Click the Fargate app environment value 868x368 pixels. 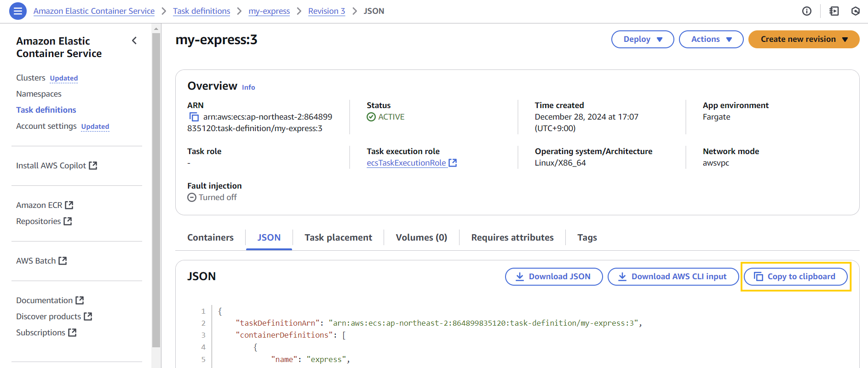[x=716, y=117]
